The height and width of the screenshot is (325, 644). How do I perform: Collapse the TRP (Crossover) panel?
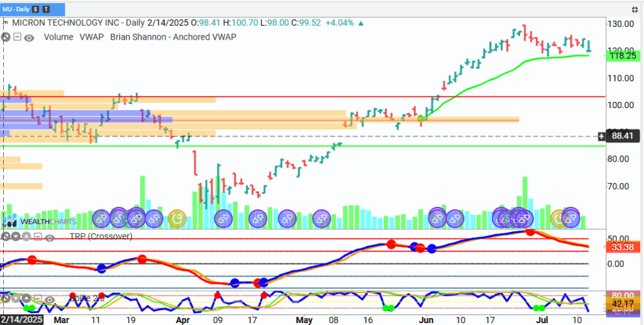[38, 237]
